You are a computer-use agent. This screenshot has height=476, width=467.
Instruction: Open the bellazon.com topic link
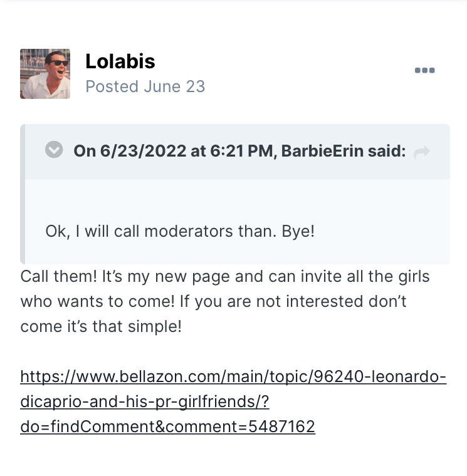pyautogui.click(x=233, y=377)
